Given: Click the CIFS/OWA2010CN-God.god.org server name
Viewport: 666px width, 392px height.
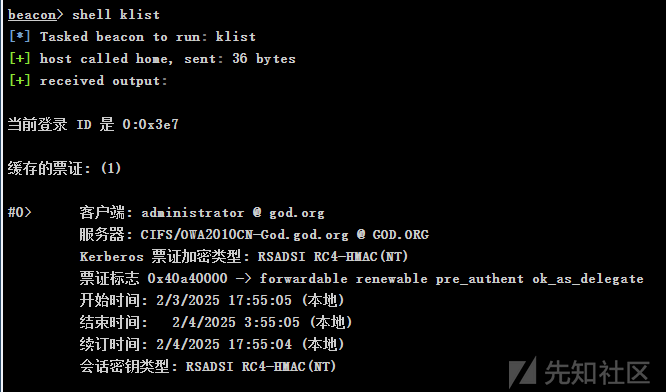Looking at the screenshot, I should point(244,234).
